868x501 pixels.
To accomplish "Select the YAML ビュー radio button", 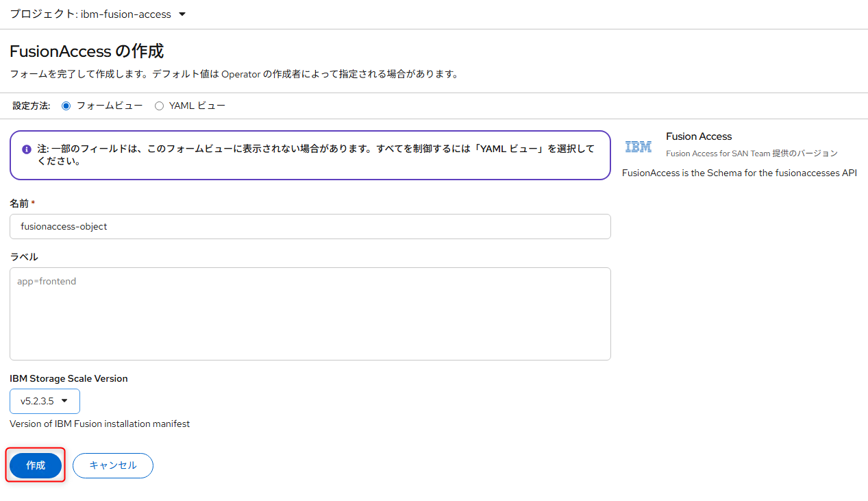I will pos(160,106).
